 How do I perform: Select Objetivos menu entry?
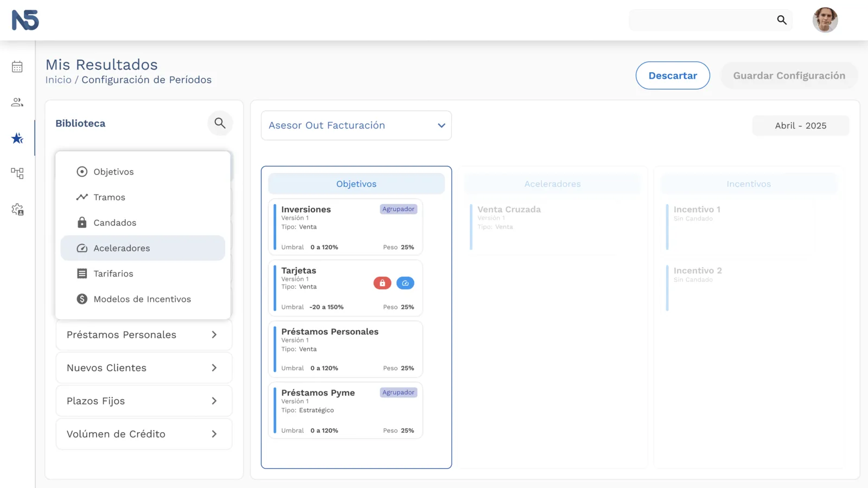pyautogui.click(x=143, y=172)
